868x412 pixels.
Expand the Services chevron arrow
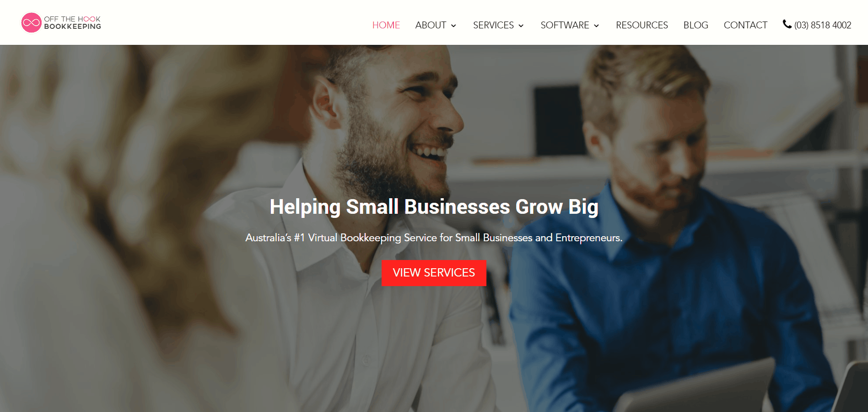(521, 26)
